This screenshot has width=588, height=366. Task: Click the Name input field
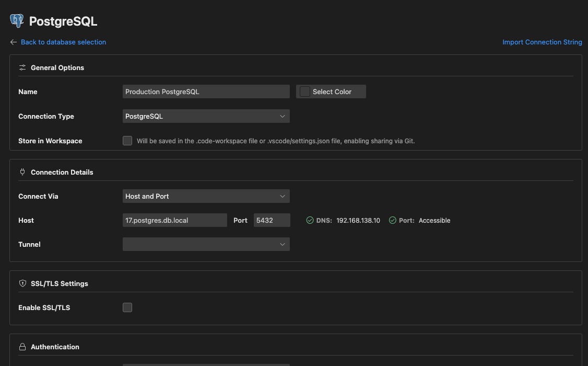tap(206, 92)
